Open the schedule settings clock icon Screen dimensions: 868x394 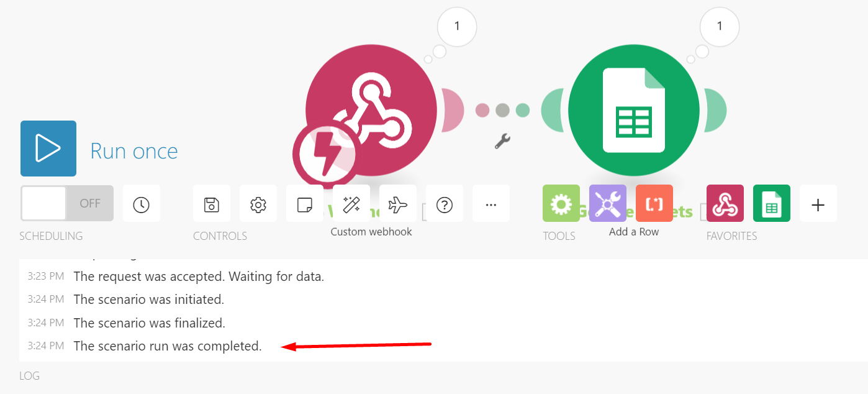point(142,203)
